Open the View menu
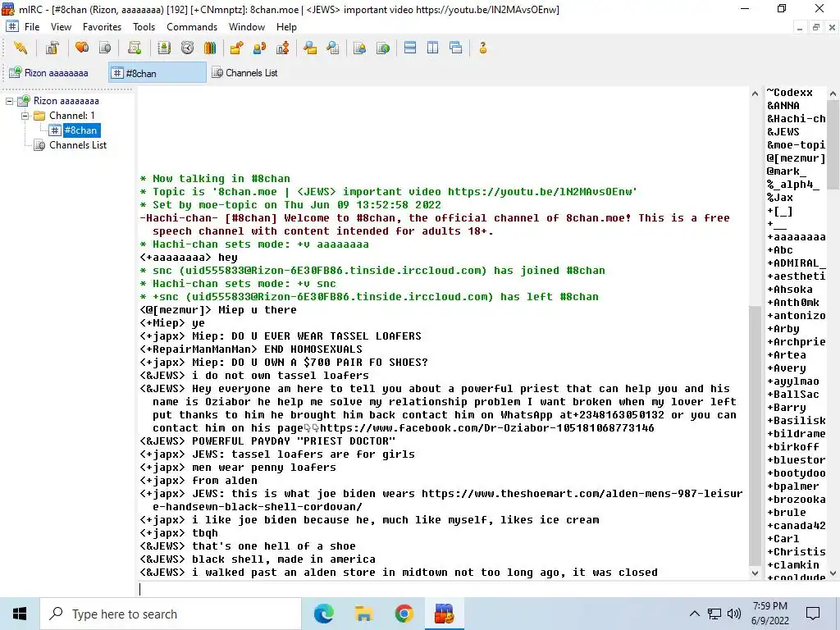Screen dimensions: 840x630 [61, 27]
